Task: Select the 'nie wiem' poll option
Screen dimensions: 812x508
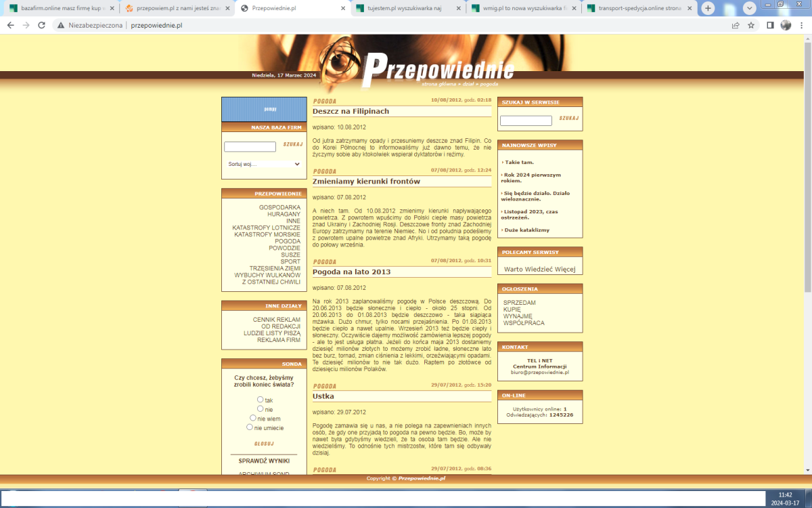Action: click(253, 418)
